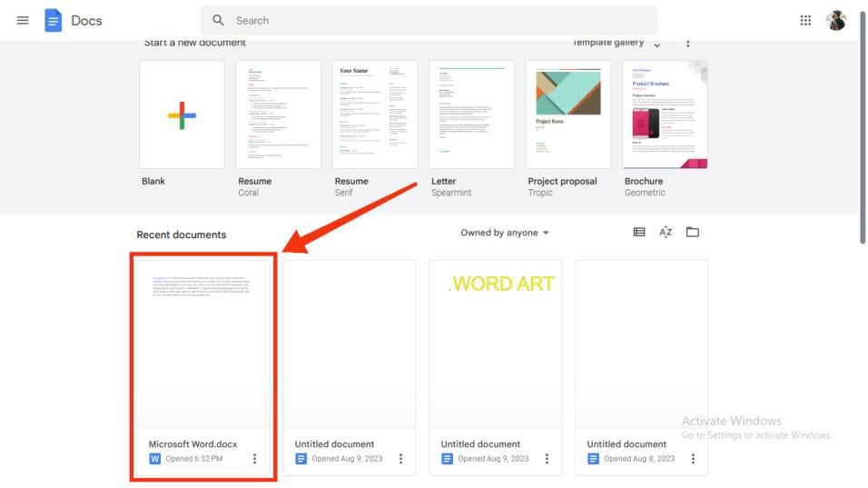Click the Opened Aug 8, 2023 text
This screenshot has width=868, height=488.
639,459
